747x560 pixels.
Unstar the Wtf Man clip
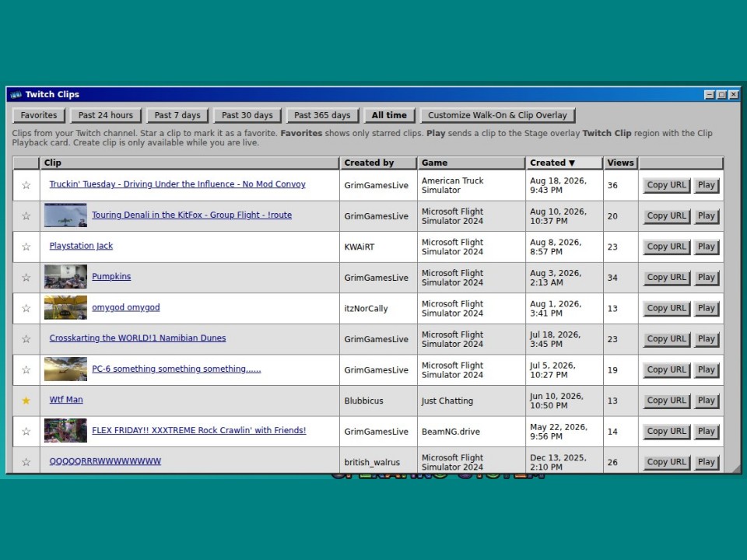pos(26,401)
